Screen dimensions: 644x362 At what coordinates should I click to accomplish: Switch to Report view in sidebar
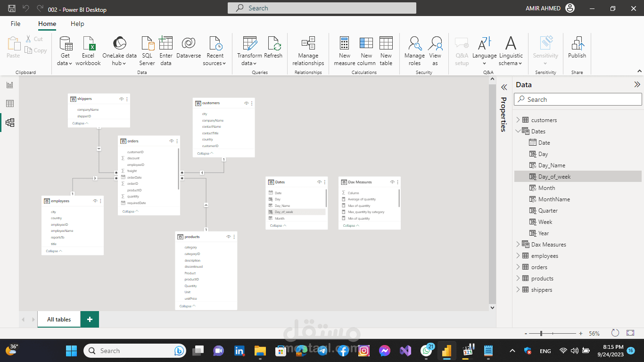click(x=10, y=85)
